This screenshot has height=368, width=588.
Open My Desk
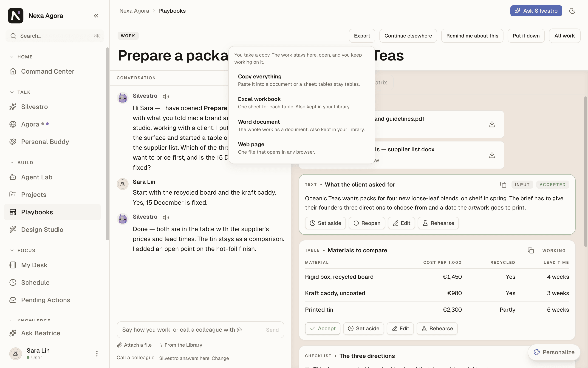pos(52,265)
